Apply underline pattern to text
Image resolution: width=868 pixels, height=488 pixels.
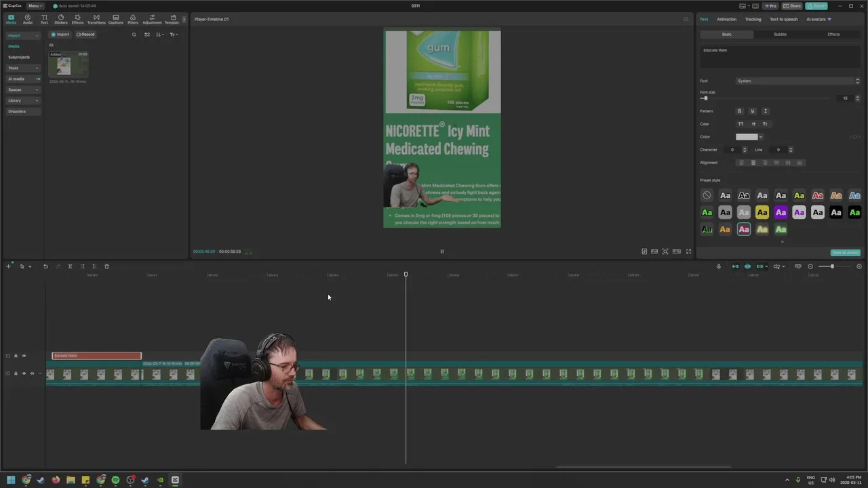[753, 111]
